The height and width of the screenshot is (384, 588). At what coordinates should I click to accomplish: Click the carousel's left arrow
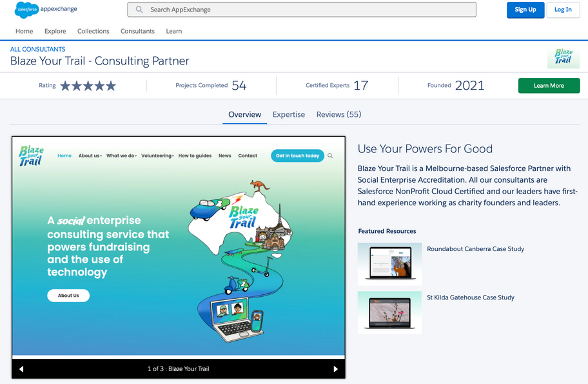[21, 369]
